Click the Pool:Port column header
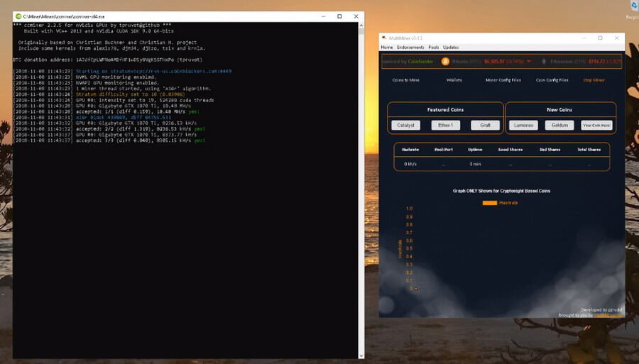This screenshot has width=639, height=364. [x=443, y=150]
